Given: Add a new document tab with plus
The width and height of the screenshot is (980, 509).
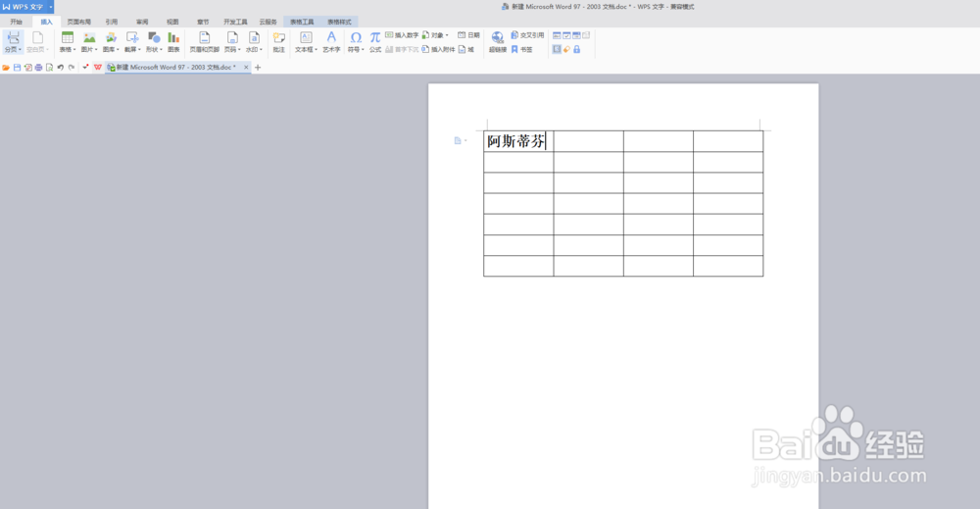Looking at the screenshot, I should (x=258, y=68).
